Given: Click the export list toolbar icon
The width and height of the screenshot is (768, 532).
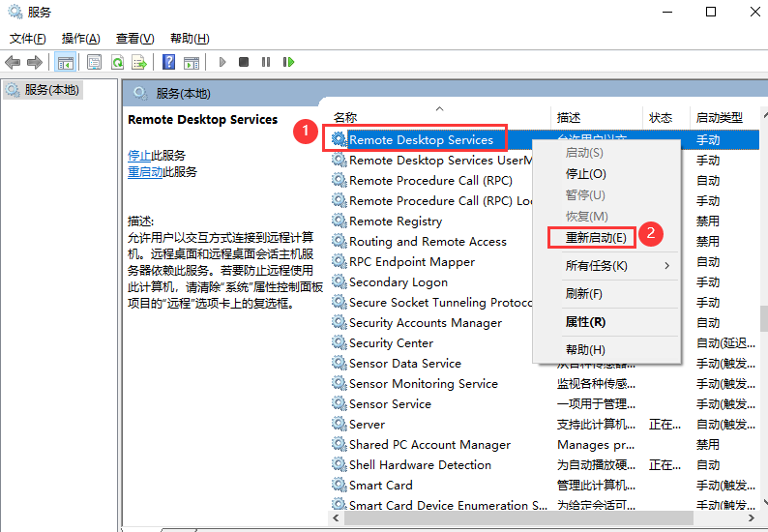Looking at the screenshot, I should 139,62.
